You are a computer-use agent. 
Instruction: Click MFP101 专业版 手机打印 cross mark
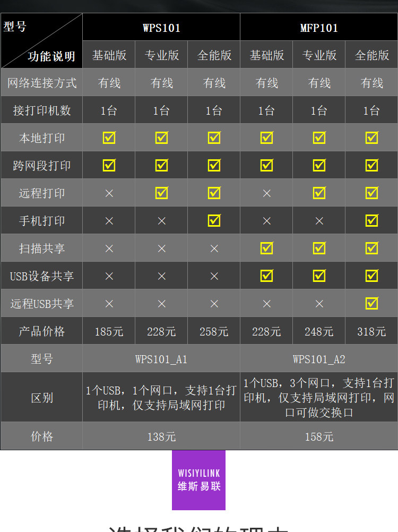(319, 221)
